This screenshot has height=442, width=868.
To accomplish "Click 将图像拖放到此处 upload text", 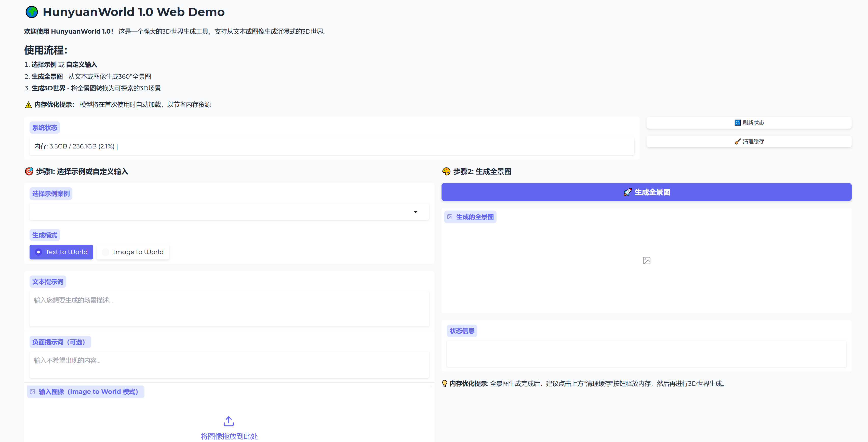I will (x=229, y=436).
